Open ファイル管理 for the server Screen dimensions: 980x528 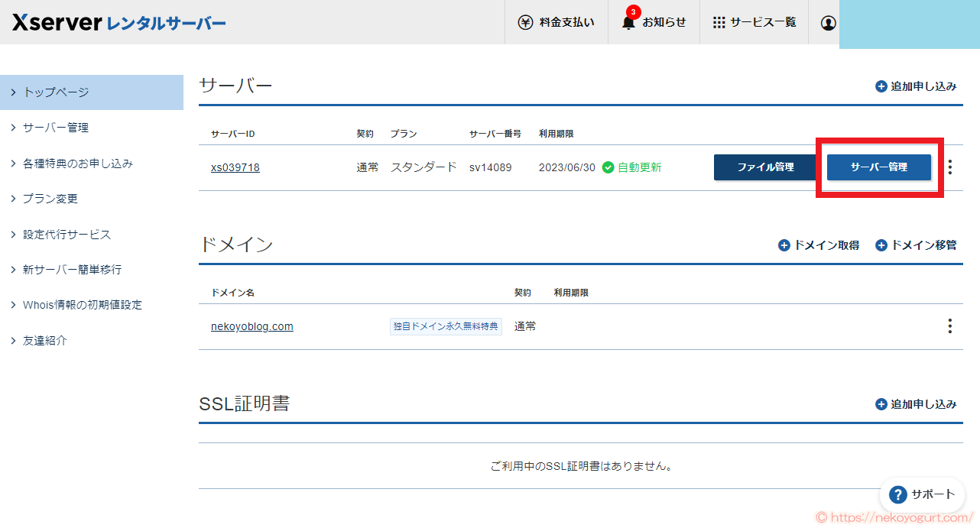click(x=765, y=167)
